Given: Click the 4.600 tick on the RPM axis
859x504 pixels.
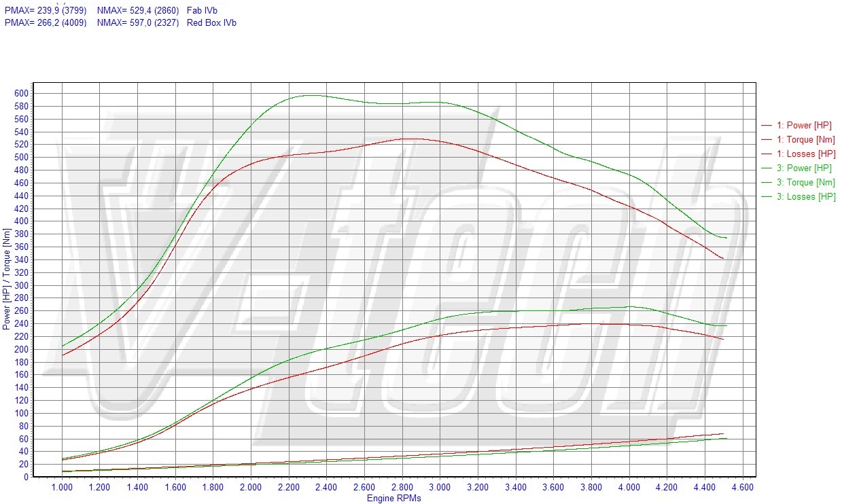Looking at the screenshot, I should (x=741, y=487).
